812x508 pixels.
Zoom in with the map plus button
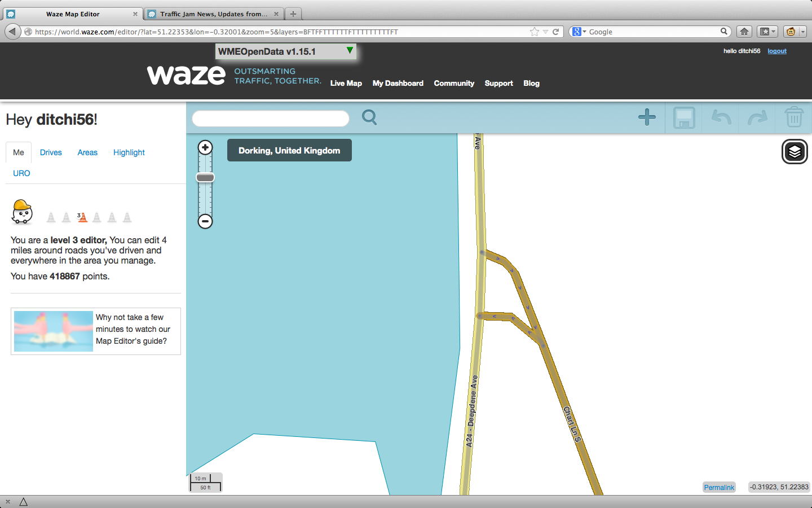coord(205,147)
